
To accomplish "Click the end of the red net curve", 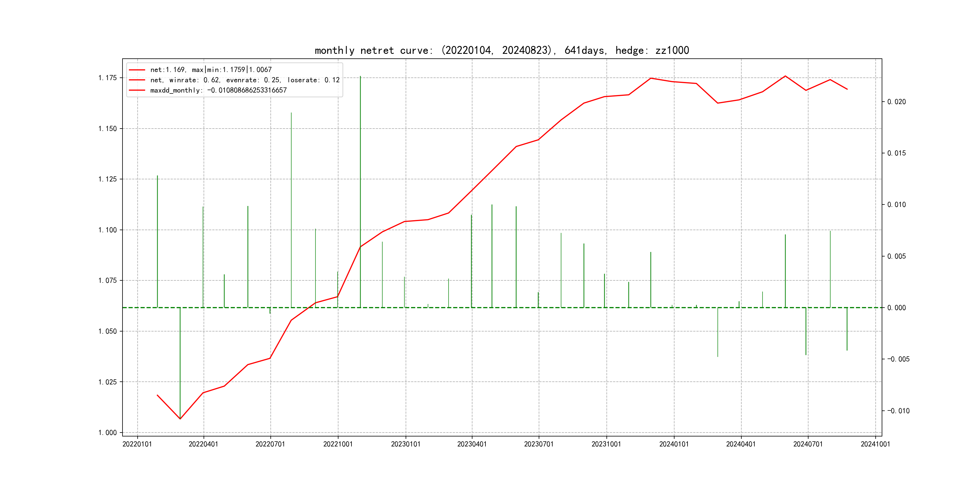I will click(847, 89).
